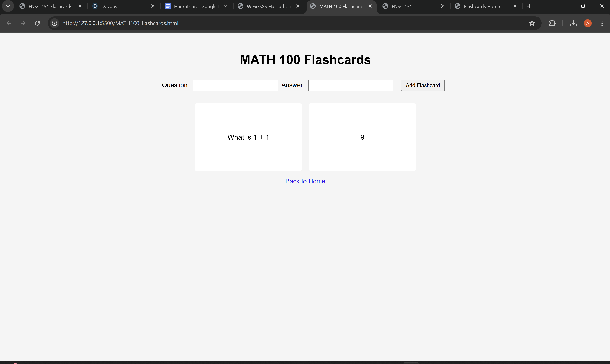
Task: Close the WiExESSS Hackathon tab
Action: point(298,6)
